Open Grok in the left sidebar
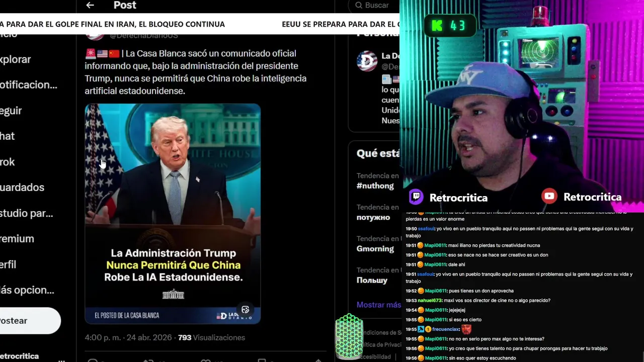644x362 pixels. tap(7, 162)
